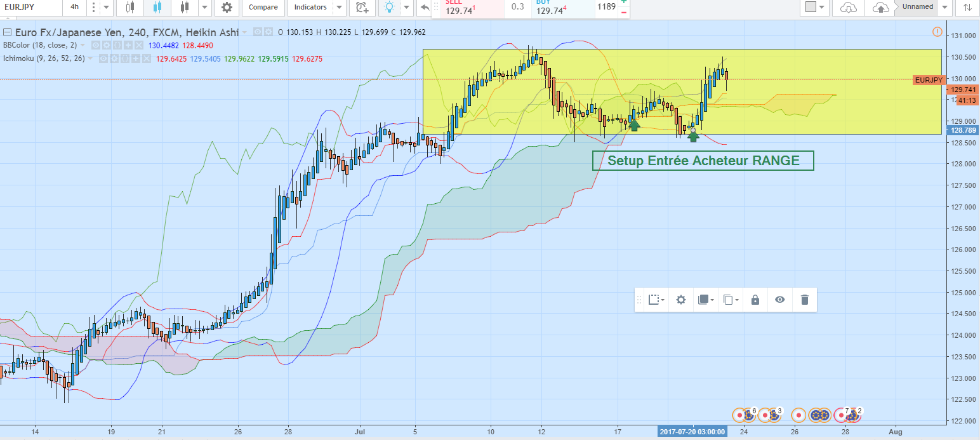Open the Ichimoku legend dropdown arrow
This screenshot has width=980, height=440.
coord(90,58)
